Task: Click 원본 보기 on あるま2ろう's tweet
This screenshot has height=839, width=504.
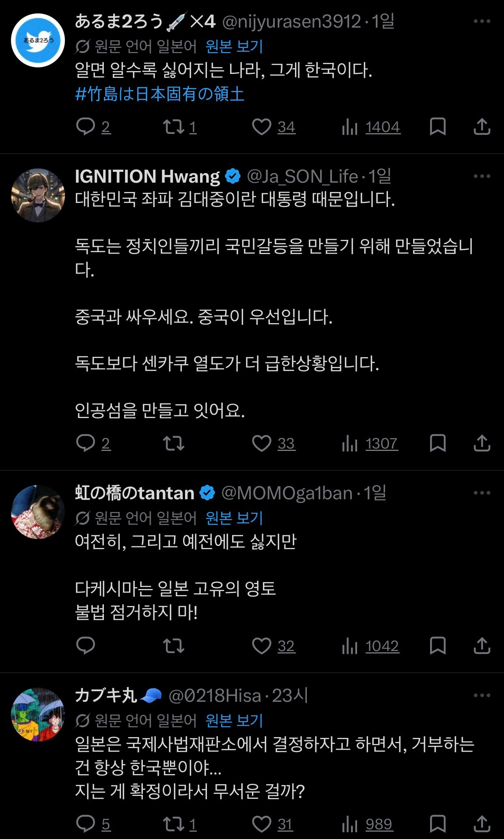Action: point(234,47)
